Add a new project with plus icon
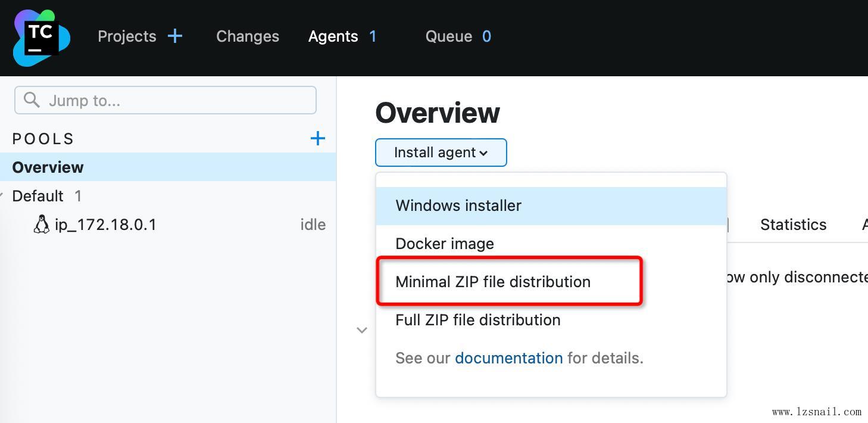The width and height of the screenshot is (868, 423). 175,36
